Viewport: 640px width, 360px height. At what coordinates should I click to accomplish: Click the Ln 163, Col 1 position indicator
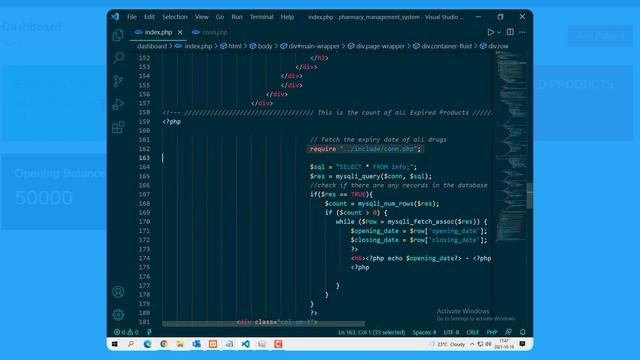point(371,332)
